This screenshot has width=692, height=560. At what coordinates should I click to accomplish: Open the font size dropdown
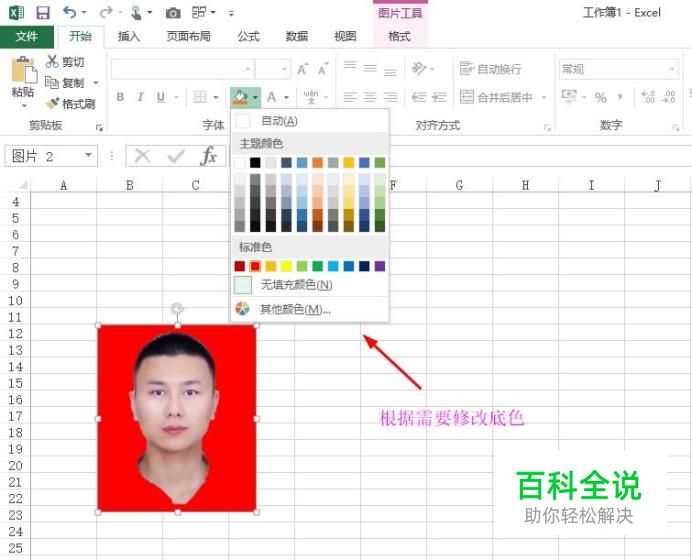click(x=284, y=69)
